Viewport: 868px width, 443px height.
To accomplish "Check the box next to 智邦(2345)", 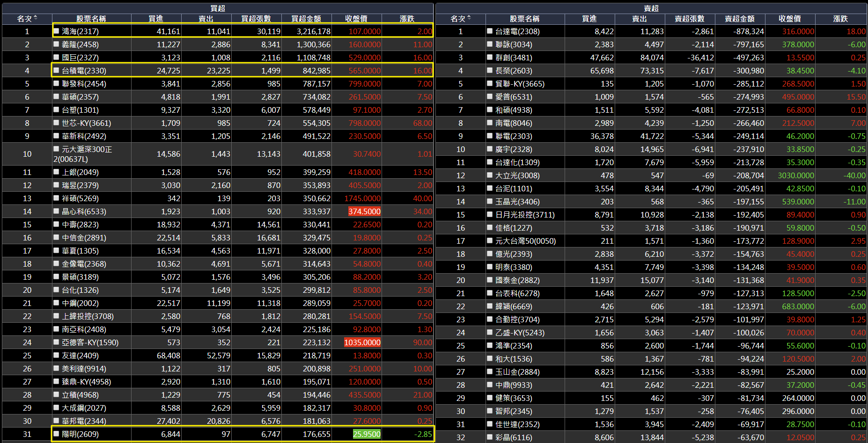I will (x=490, y=411).
